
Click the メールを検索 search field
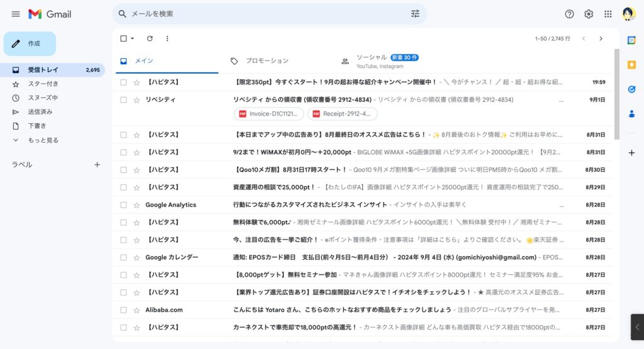pos(269,14)
